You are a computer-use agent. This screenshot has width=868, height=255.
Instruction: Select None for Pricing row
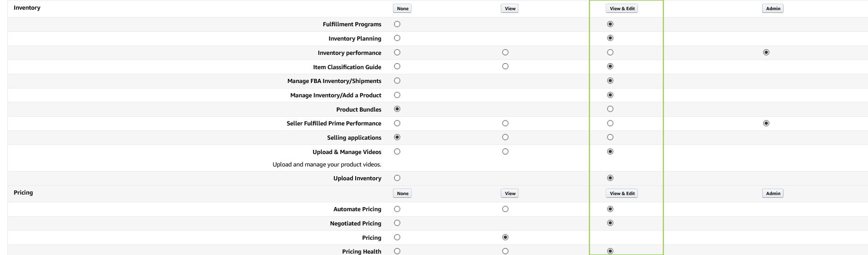[397, 237]
